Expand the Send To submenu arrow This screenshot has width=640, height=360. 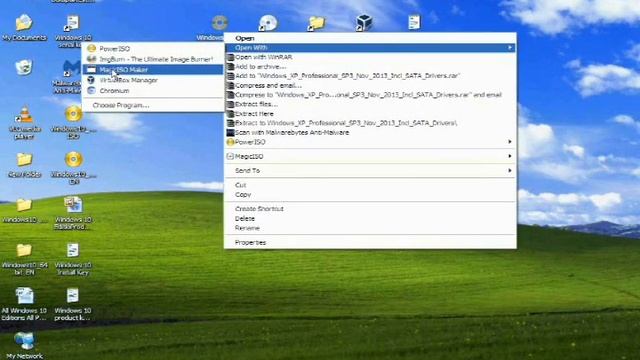point(510,170)
